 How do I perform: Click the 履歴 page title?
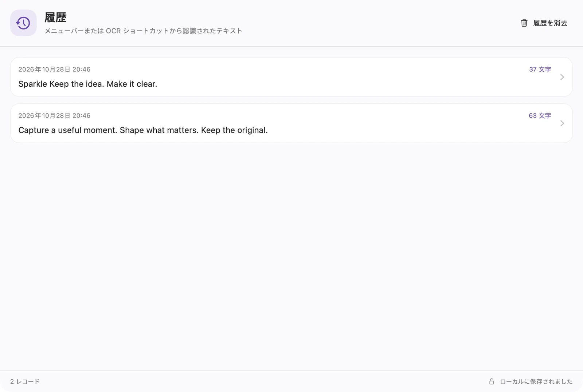[x=55, y=17]
